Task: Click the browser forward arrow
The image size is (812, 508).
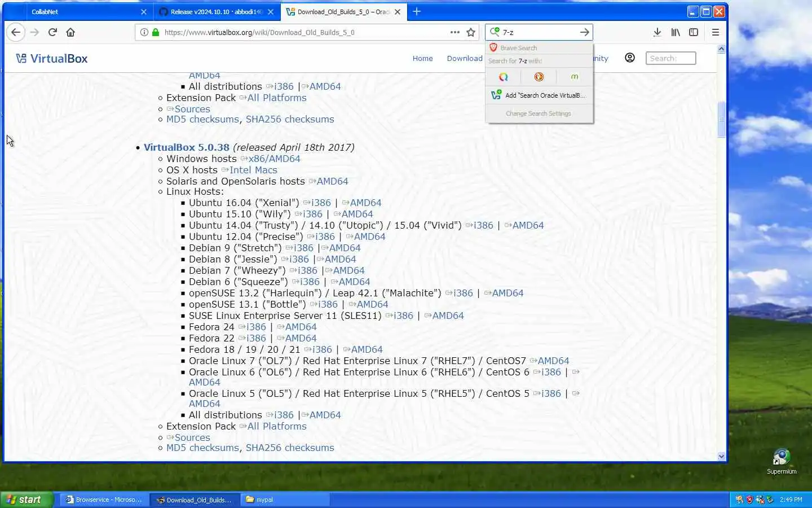Action: [34, 32]
